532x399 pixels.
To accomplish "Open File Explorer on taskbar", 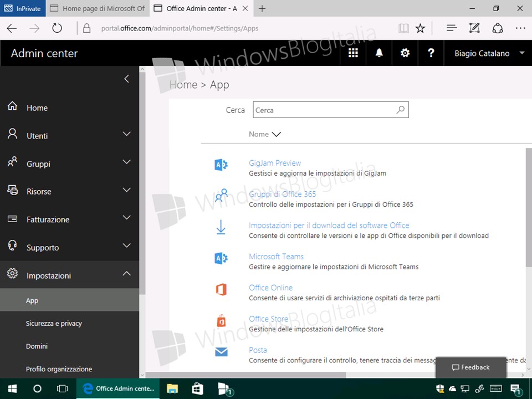I will coord(172,389).
